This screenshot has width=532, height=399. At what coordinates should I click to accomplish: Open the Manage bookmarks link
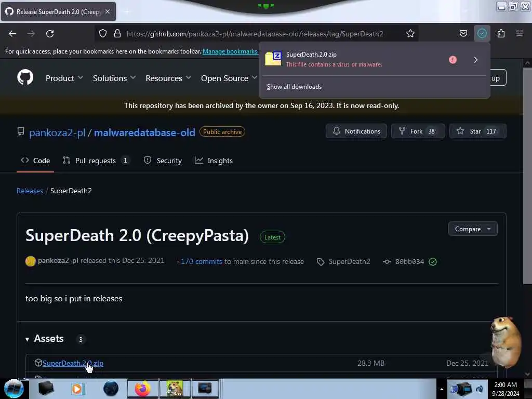click(x=230, y=51)
